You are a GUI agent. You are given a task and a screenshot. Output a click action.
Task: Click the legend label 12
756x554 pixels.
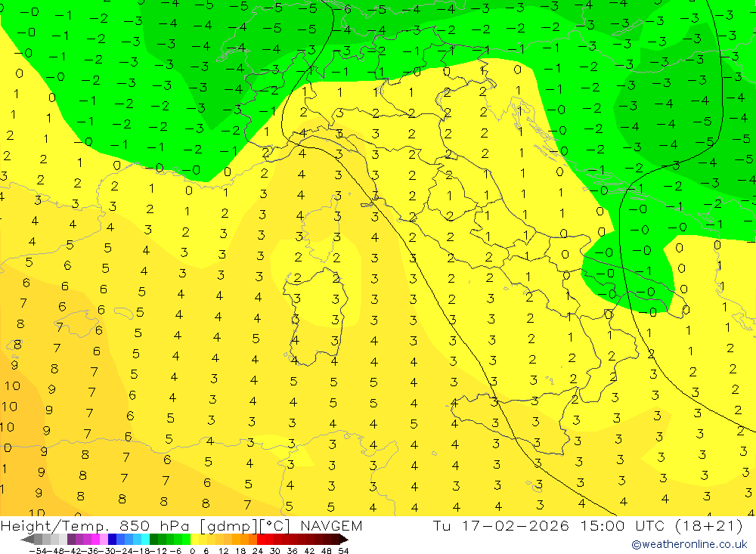pyautogui.click(x=223, y=551)
